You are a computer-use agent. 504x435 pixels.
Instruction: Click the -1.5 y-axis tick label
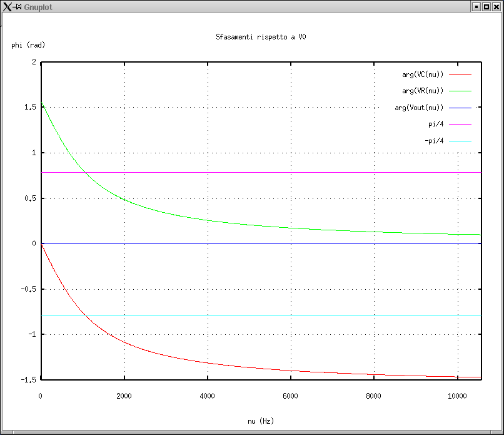point(28,379)
